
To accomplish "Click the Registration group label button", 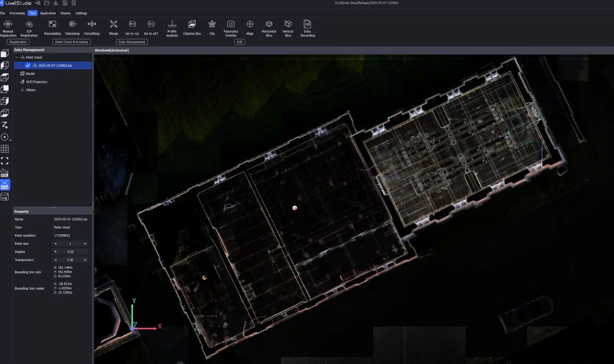I will (18, 42).
